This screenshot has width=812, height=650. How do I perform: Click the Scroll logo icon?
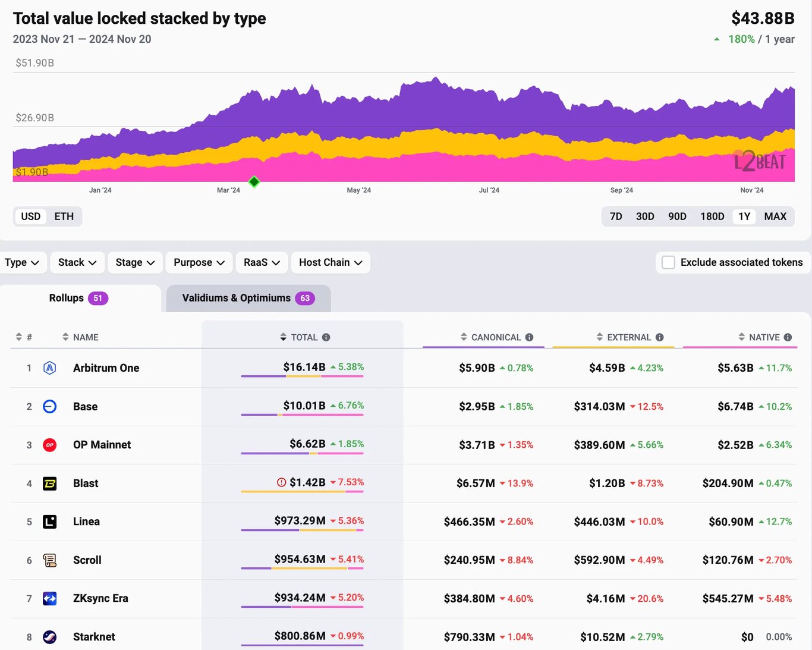click(50, 560)
